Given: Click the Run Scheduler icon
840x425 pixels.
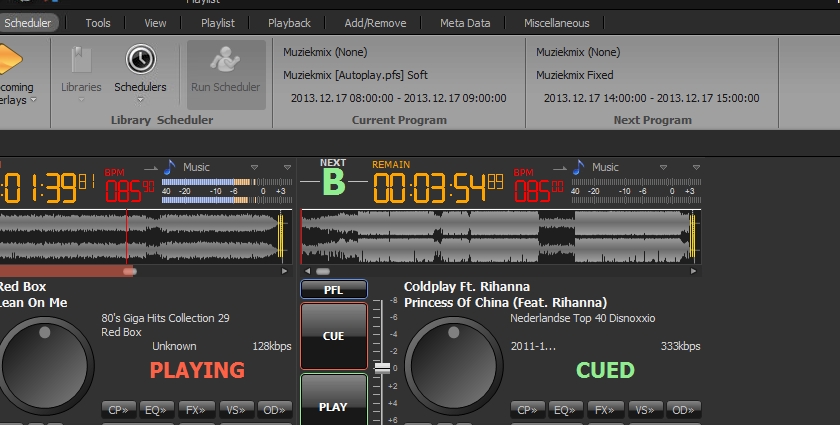Looking at the screenshot, I should [226, 59].
